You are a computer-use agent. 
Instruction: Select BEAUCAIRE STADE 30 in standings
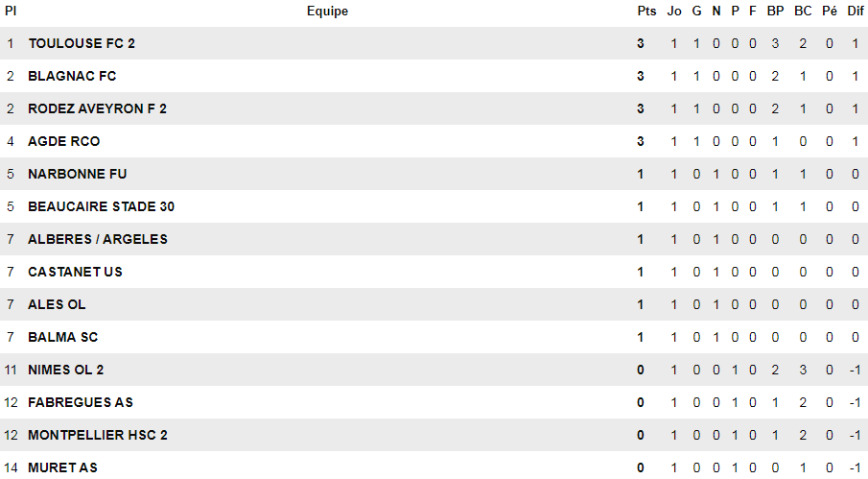pos(101,206)
